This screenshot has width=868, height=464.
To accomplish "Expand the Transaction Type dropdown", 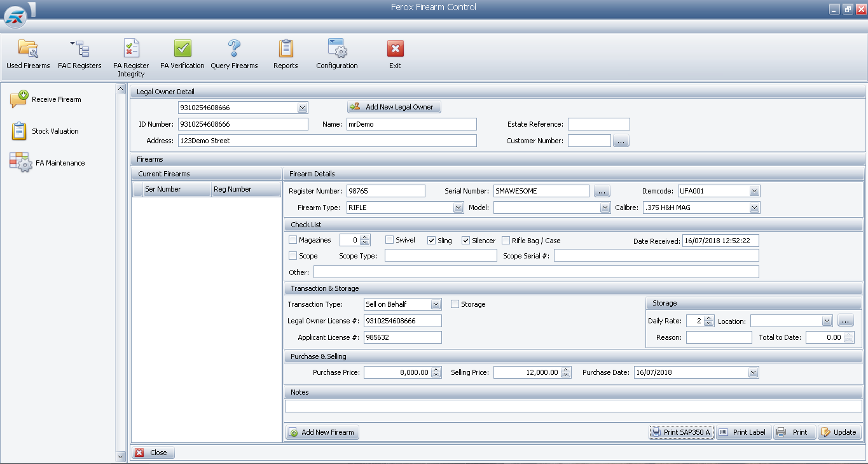I will [436, 304].
